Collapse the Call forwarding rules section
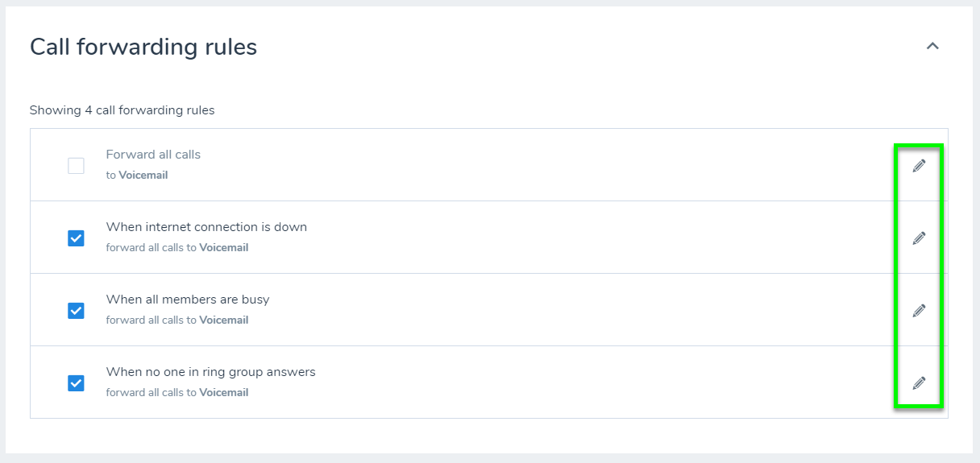Image resolution: width=980 pixels, height=463 pixels. pos(932,47)
